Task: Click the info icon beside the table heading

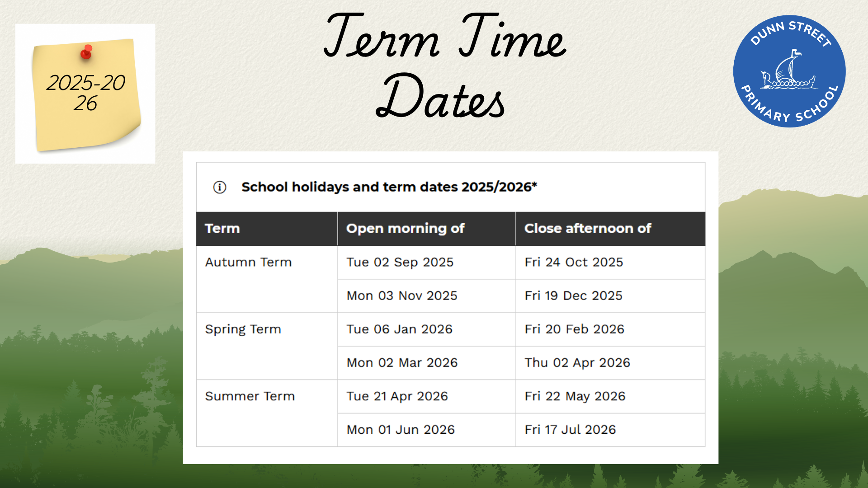Action: click(x=220, y=187)
